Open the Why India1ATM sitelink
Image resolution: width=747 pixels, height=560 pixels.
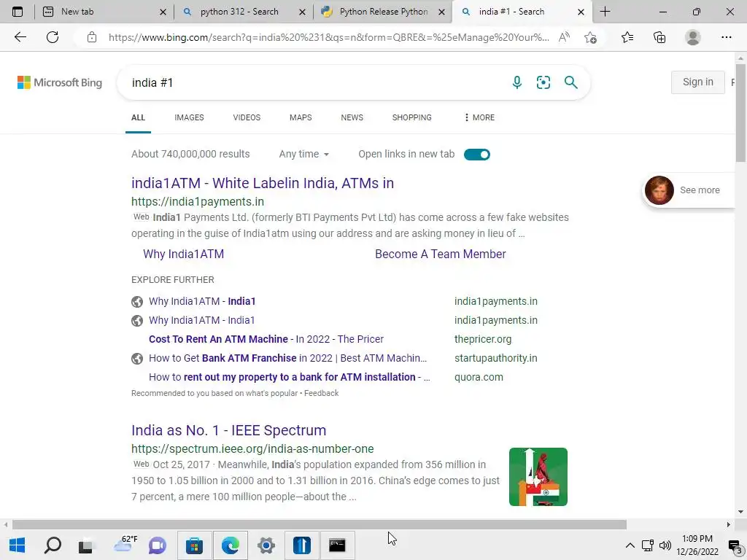tap(183, 254)
